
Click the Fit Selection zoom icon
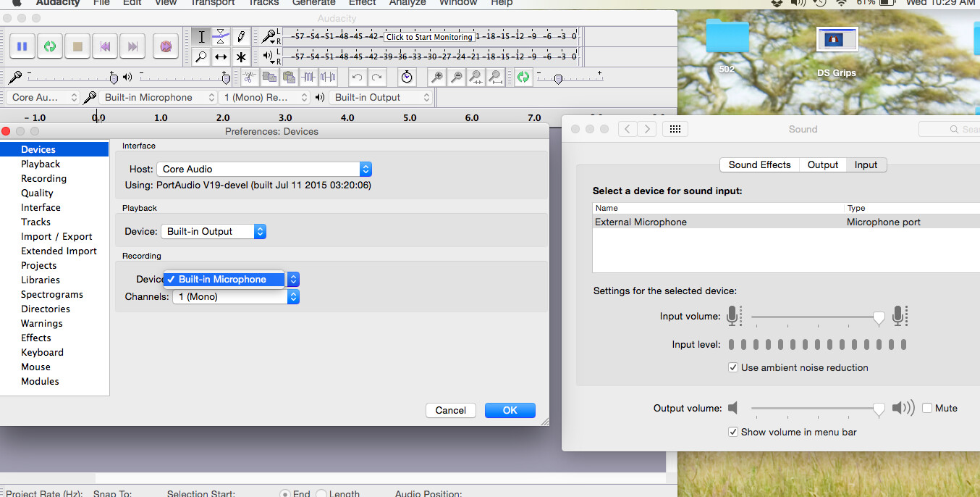(476, 77)
